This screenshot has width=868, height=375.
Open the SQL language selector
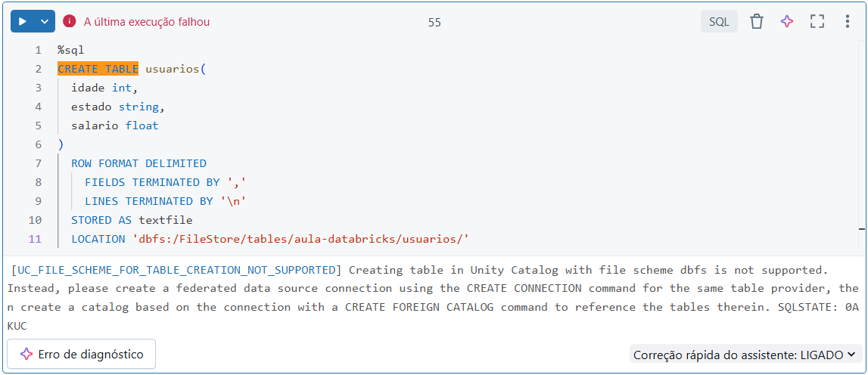pyautogui.click(x=719, y=22)
